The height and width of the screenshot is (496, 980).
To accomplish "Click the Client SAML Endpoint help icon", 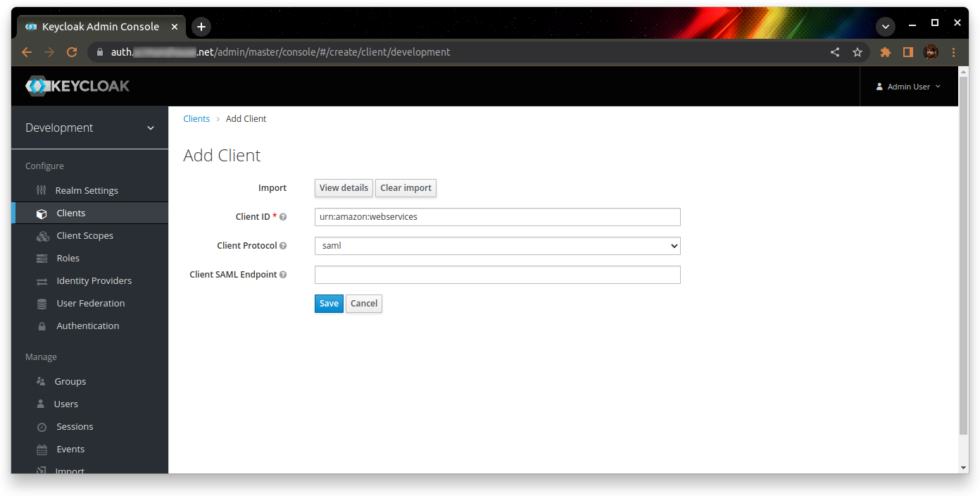I will (283, 275).
